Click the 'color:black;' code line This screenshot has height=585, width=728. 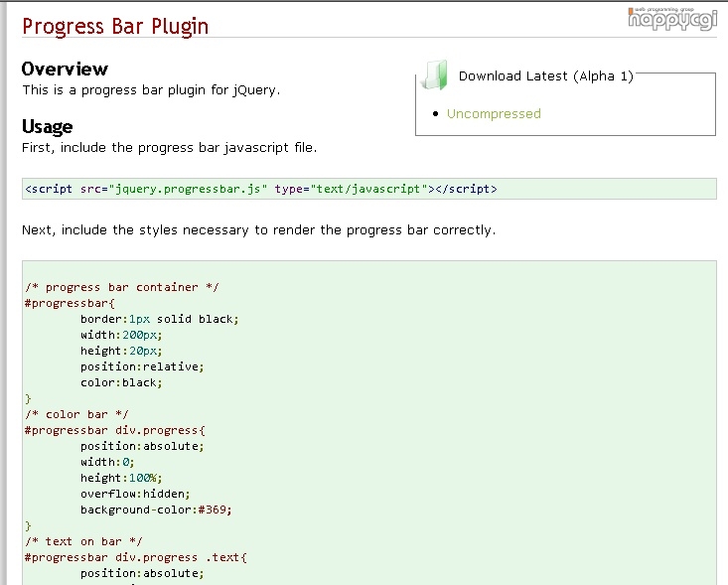pyautogui.click(x=121, y=382)
